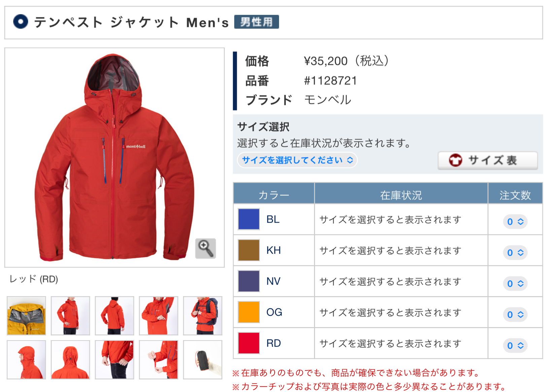Open the NV order quantity selector
This screenshot has width=551, height=392.
coord(515,283)
